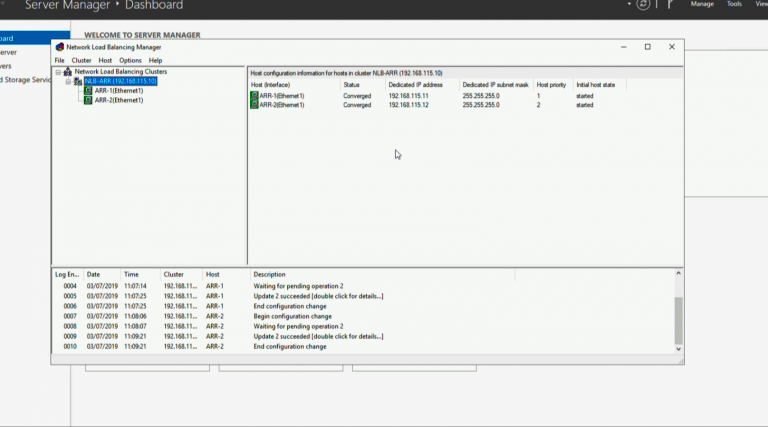The width and height of the screenshot is (768, 427).
Task: Open the Options menu
Action: [x=130, y=61]
